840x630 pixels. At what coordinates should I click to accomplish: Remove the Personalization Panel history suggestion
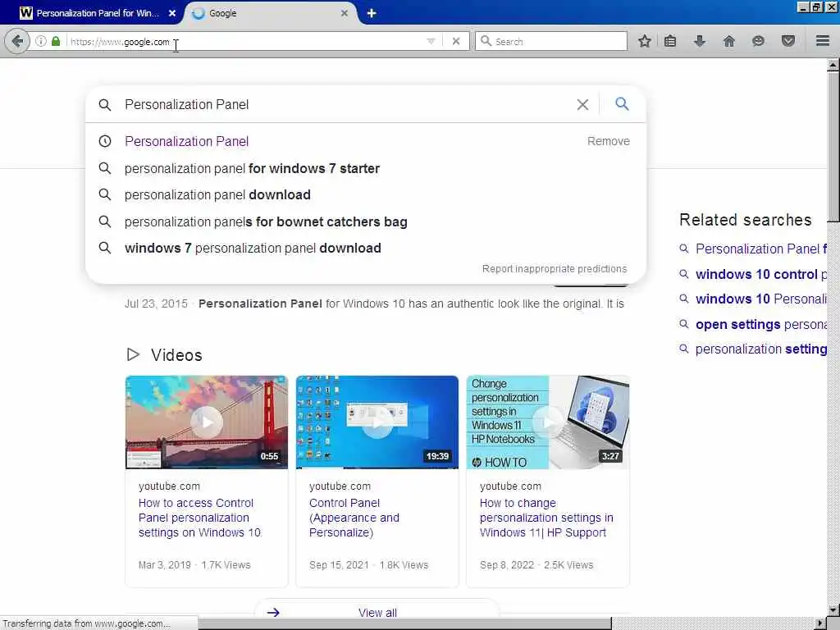click(608, 141)
